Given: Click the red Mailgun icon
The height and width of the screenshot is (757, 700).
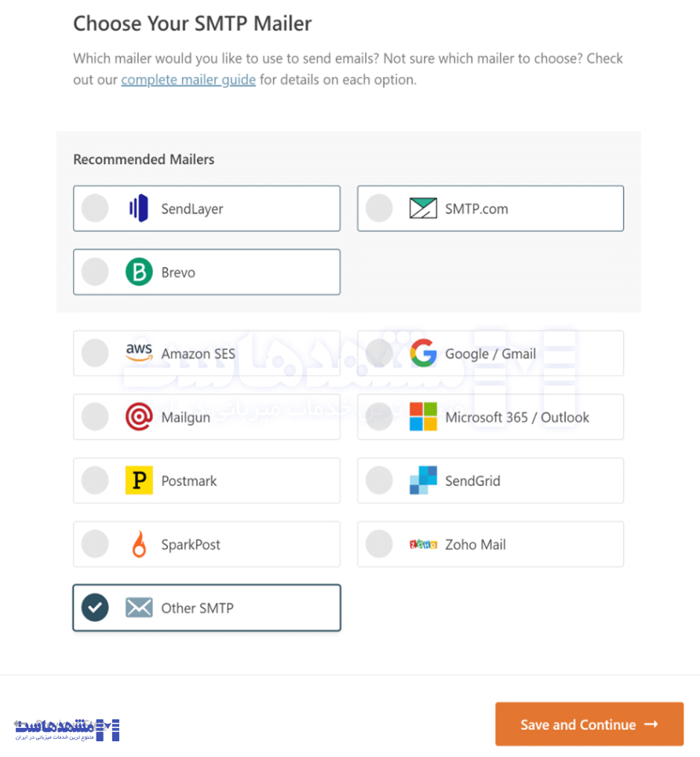Looking at the screenshot, I should [140, 417].
